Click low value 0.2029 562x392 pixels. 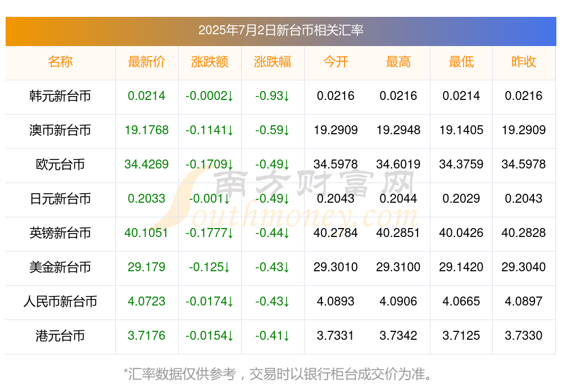461,198
